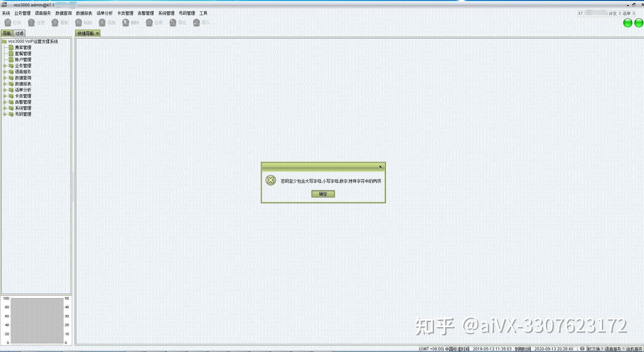This screenshot has height=352, width=644.
Task: Expand the 卡类管理 tree node
Action: (5, 96)
